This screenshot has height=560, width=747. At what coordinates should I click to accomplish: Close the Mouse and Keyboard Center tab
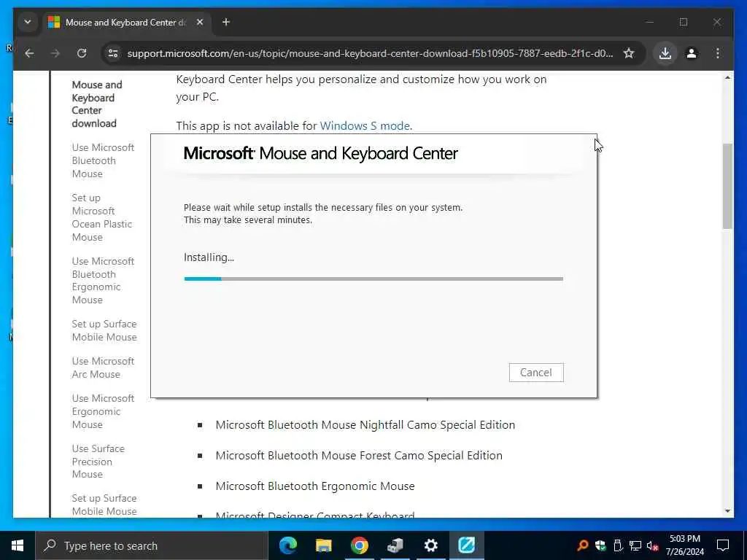coord(200,23)
